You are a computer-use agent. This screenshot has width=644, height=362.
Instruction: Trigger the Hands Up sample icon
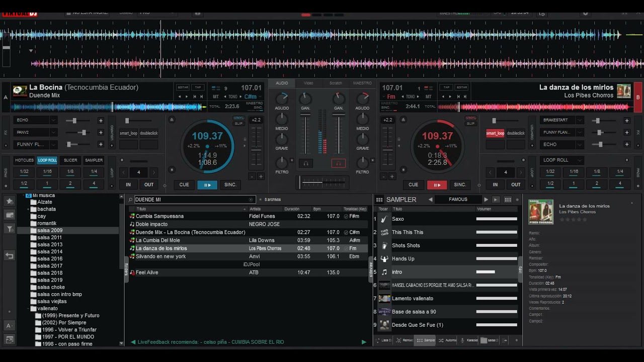tap(384, 259)
